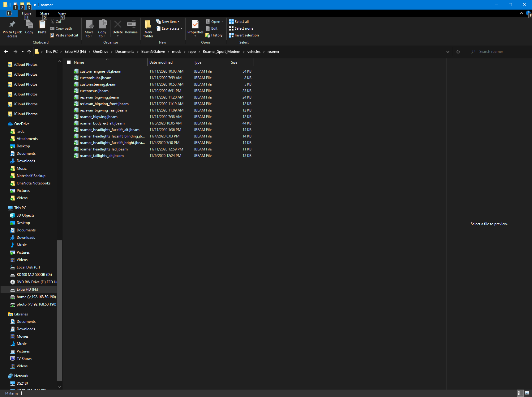Open the Easy access dropdown
Screen dimensions: 532x397
169,28
